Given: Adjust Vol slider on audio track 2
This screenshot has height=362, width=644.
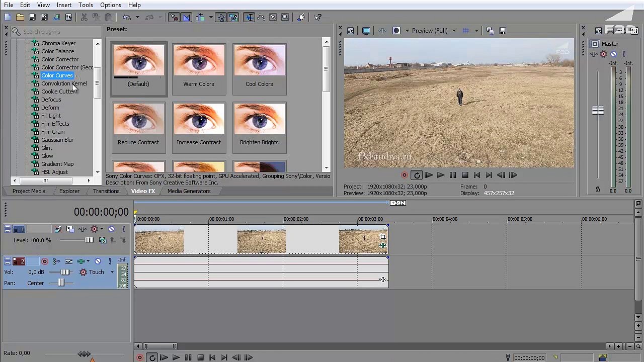Looking at the screenshot, I should [65, 272].
